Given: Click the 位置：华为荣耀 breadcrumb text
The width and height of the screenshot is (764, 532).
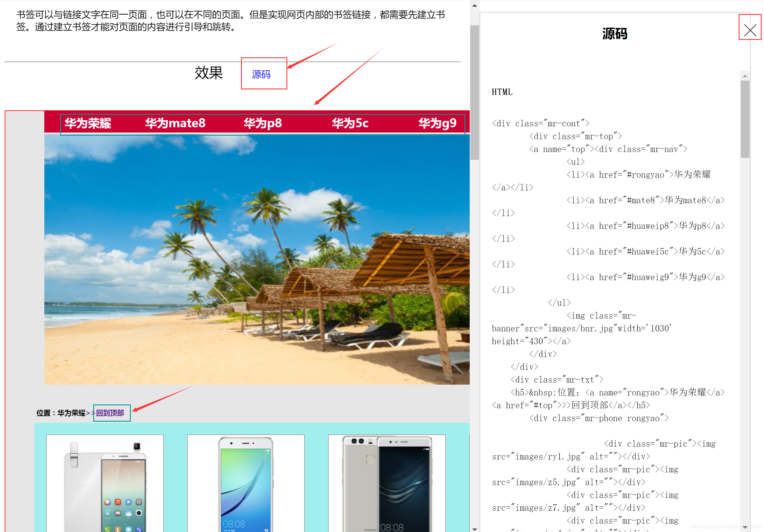Looking at the screenshot, I should (x=61, y=413).
